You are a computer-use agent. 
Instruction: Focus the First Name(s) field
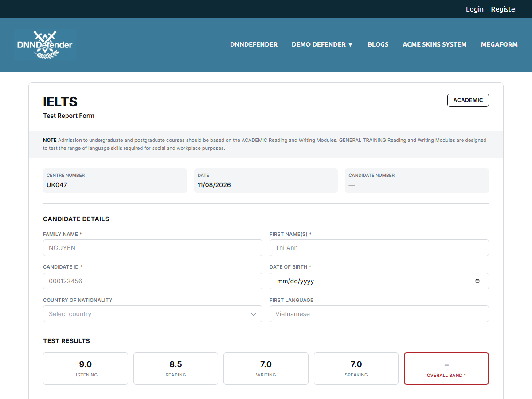pyautogui.click(x=379, y=248)
